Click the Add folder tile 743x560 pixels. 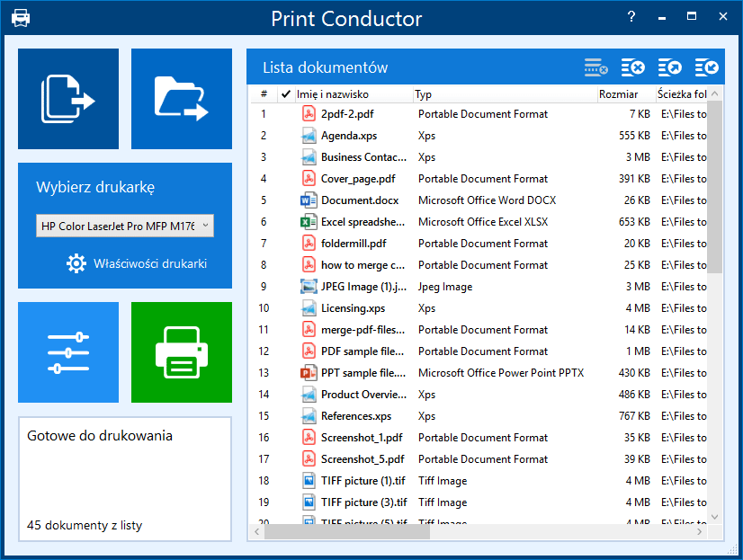point(182,99)
